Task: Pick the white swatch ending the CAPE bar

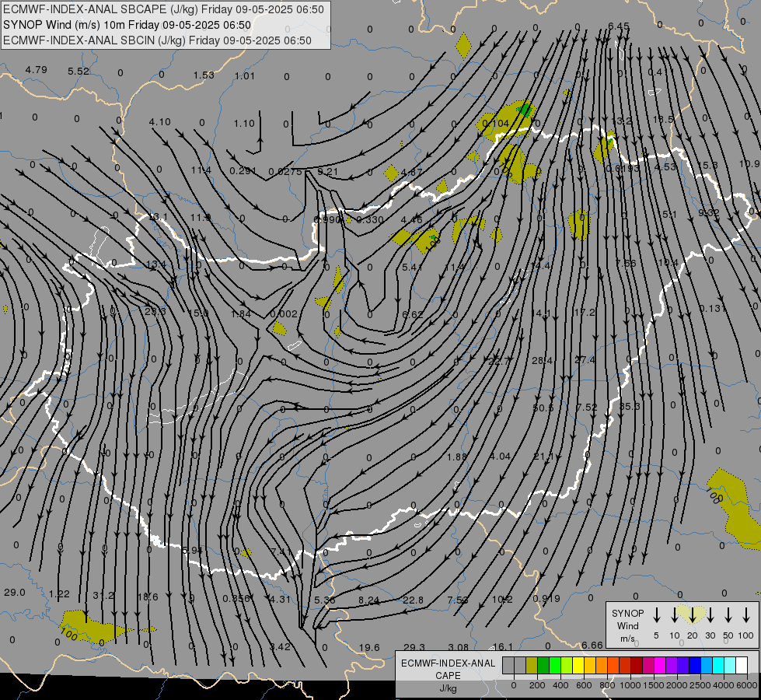Action: point(741,665)
